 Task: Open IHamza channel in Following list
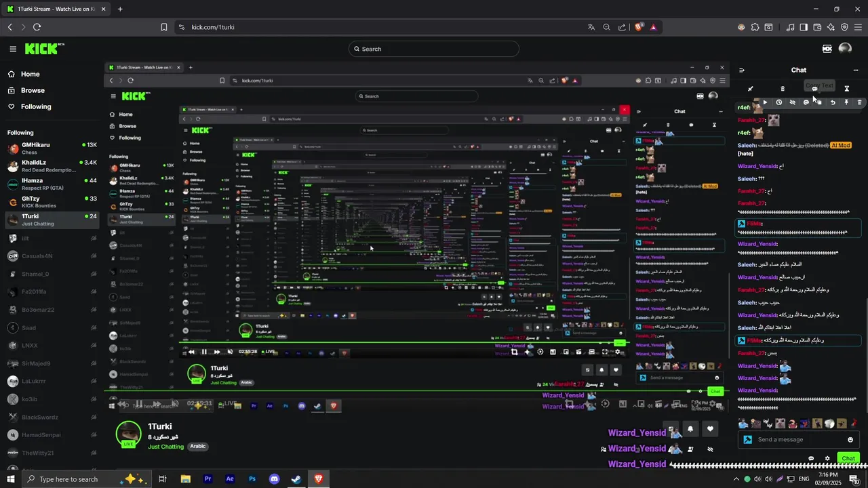(52, 184)
